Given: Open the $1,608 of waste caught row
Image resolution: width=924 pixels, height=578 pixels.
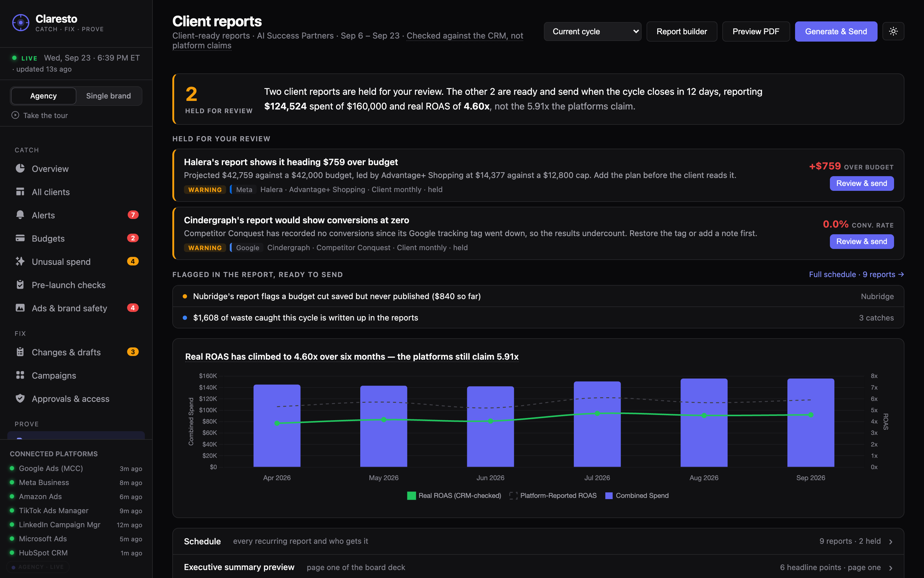Looking at the screenshot, I should coord(538,318).
